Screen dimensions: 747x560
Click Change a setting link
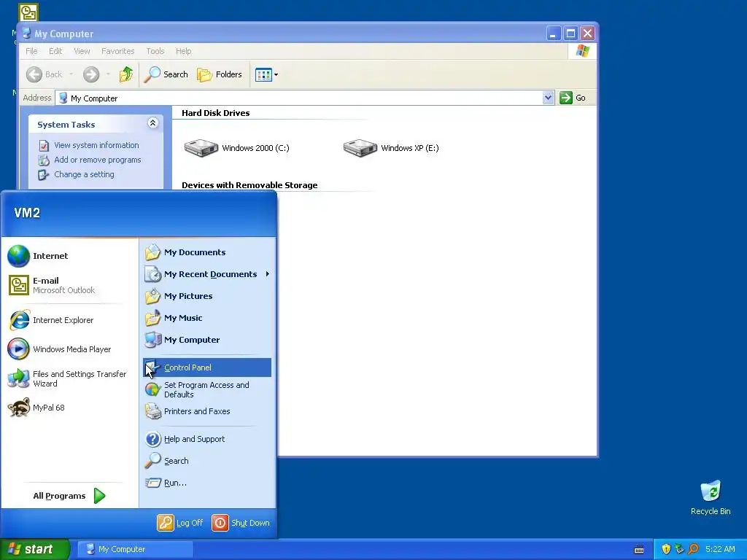(85, 174)
